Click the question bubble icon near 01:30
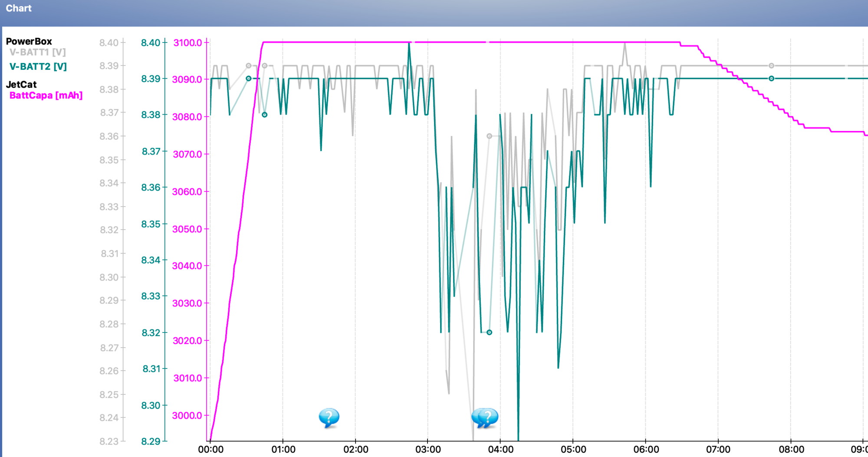 [329, 418]
